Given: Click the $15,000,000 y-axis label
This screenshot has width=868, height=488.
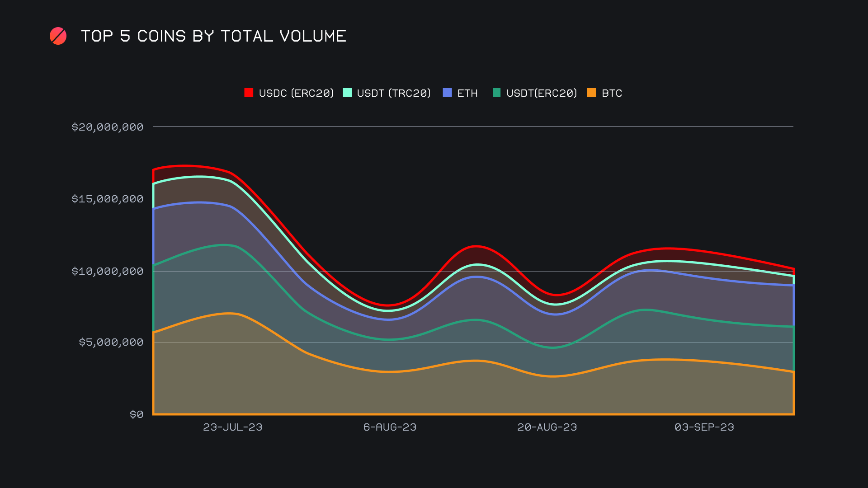Looking at the screenshot, I should [x=107, y=199].
